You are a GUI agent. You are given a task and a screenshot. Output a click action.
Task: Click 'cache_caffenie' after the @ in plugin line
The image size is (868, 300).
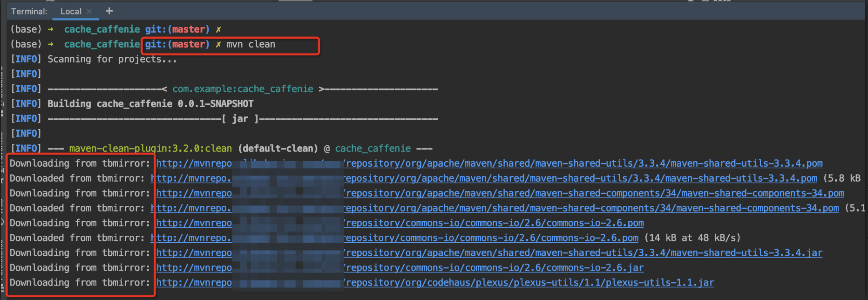pos(373,149)
